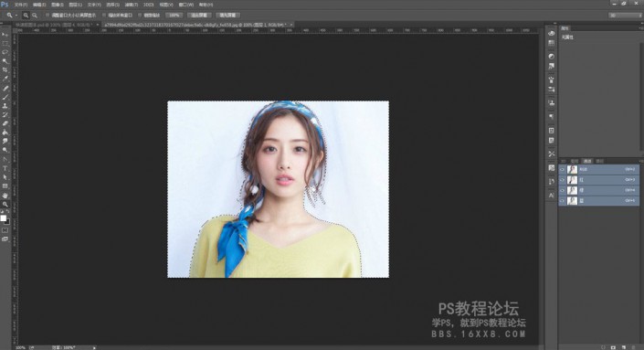Open Zoom tool preset picker arrow

pos(16,16)
